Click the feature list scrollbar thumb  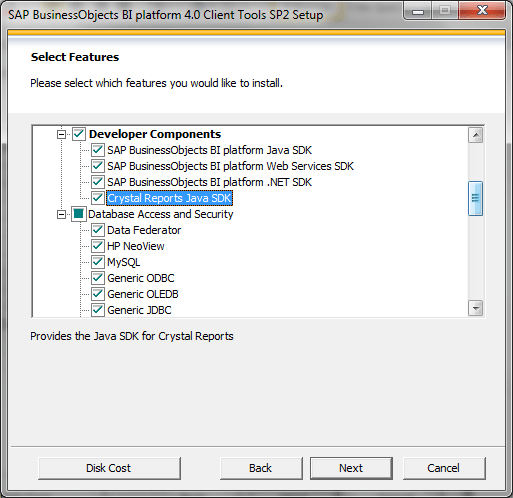point(476,199)
